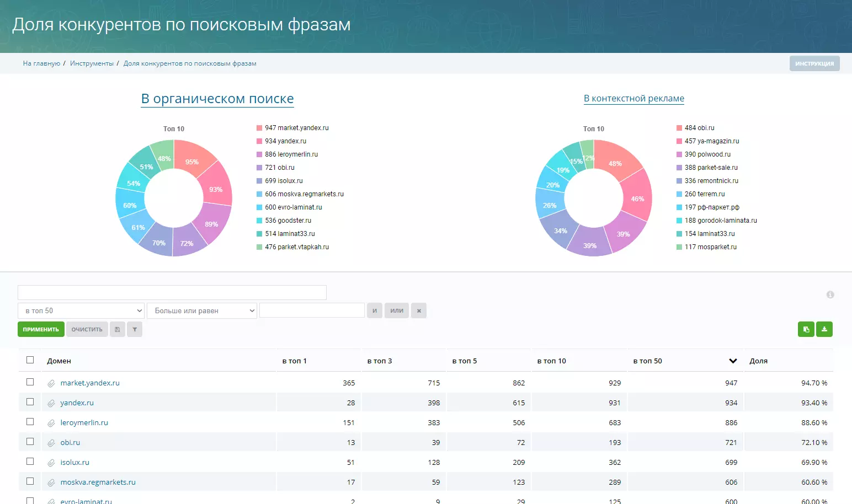
Task: Click the green download export icon
Action: (x=824, y=329)
